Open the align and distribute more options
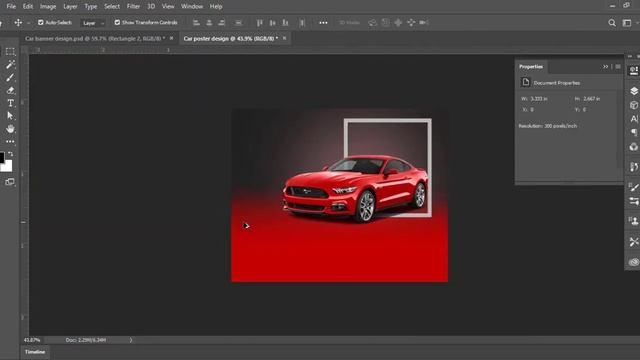 pos(323,22)
